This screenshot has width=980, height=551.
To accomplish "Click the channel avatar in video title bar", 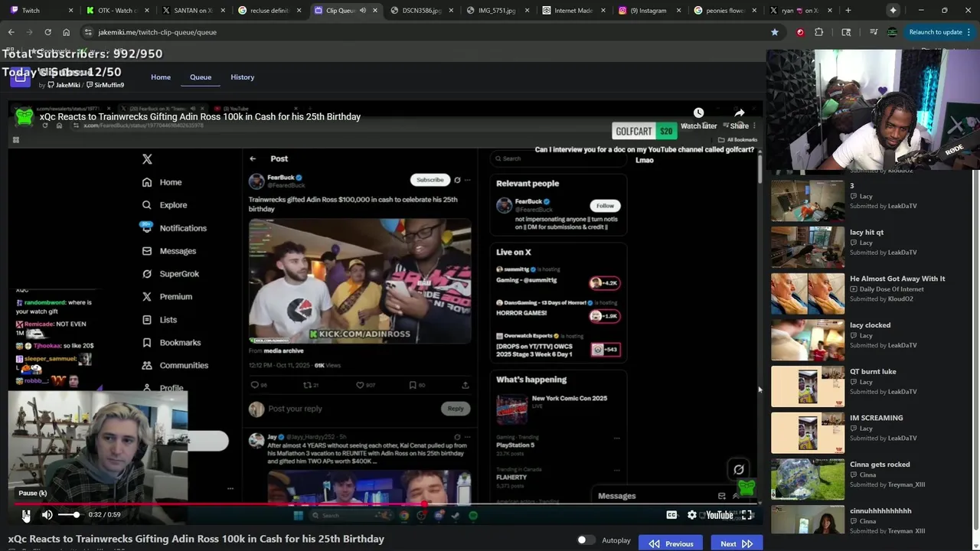I will [24, 116].
